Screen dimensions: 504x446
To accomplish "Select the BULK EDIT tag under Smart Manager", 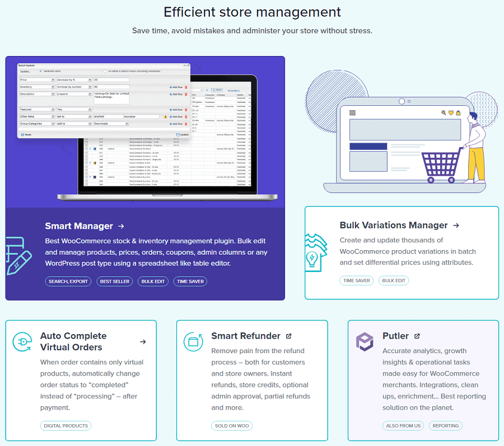I will 153,281.
